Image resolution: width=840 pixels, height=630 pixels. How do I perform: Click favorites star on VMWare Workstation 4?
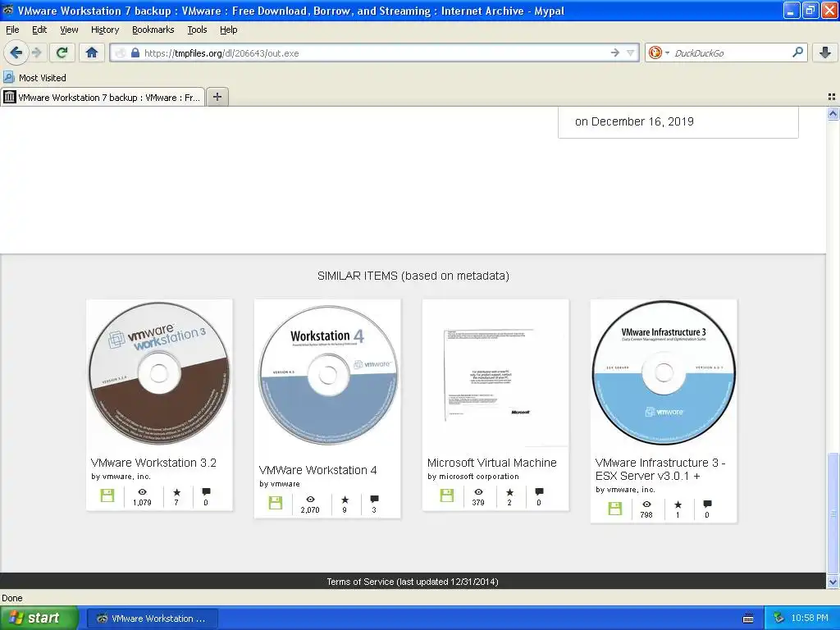[x=345, y=500]
